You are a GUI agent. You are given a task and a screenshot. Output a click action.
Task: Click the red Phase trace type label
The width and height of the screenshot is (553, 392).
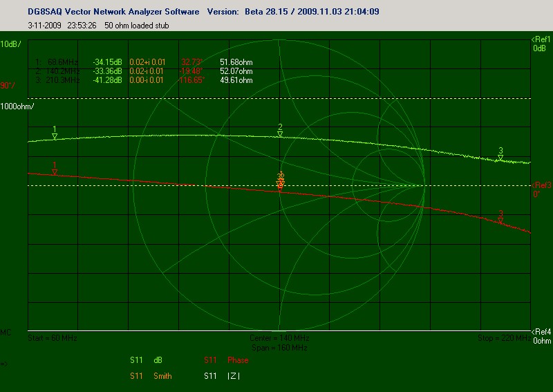coord(238,360)
